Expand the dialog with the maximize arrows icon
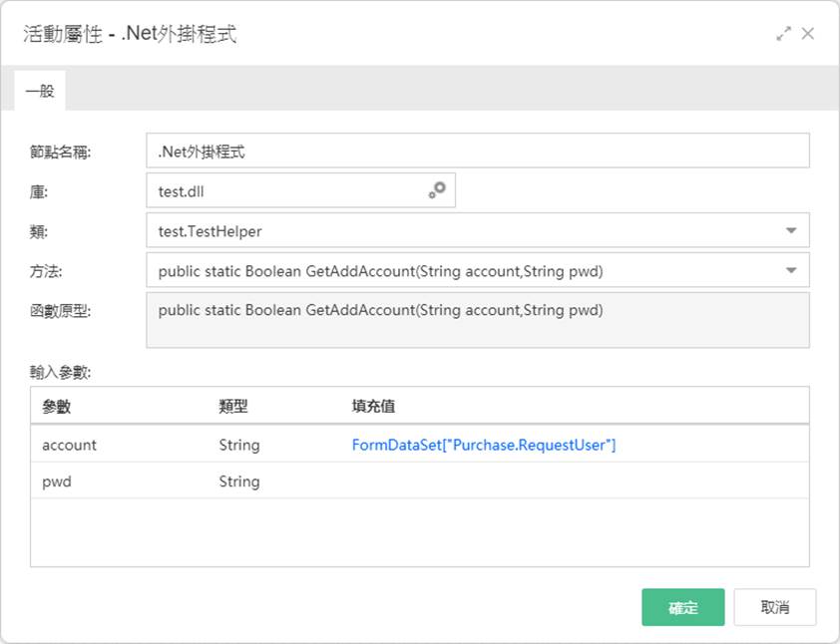 [x=783, y=34]
